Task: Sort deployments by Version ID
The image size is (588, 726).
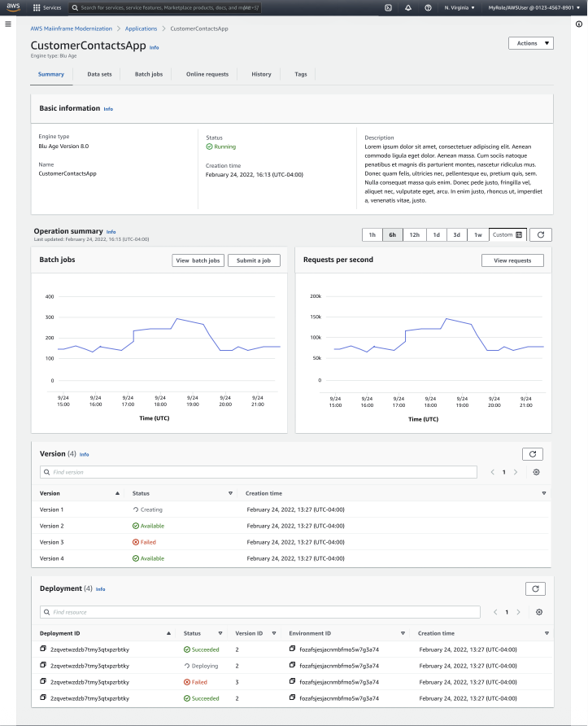Action: (274, 633)
